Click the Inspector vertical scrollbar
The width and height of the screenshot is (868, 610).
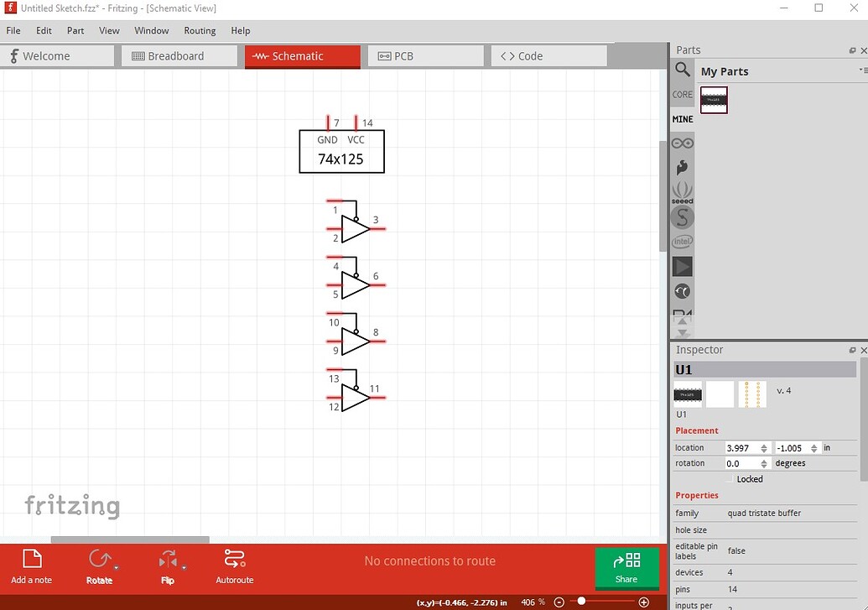(864, 421)
